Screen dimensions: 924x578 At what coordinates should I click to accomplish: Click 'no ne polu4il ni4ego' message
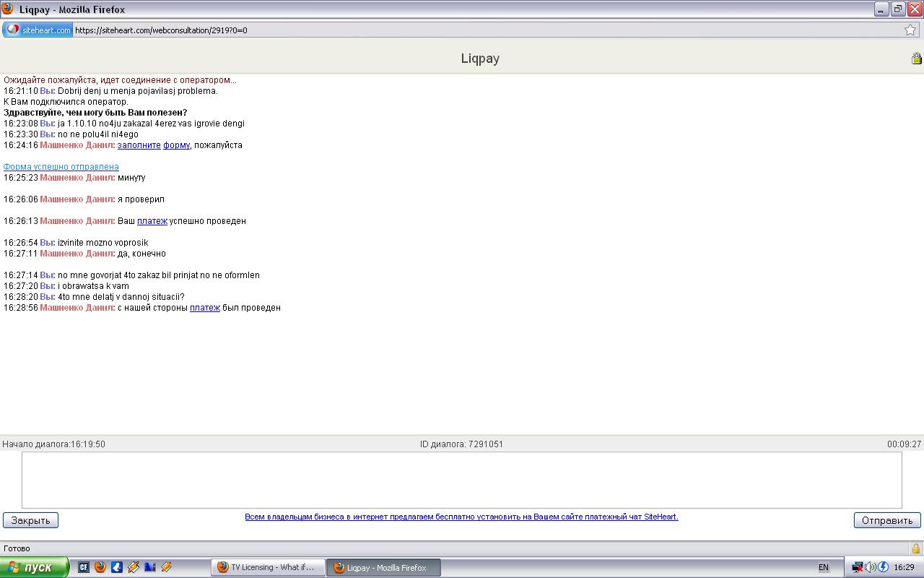click(97, 134)
